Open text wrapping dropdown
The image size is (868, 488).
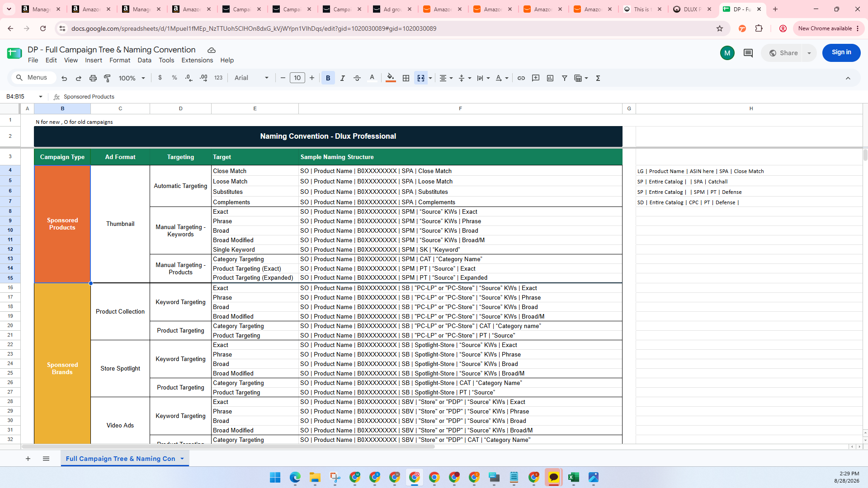pyautogui.click(x=483, y=78)
